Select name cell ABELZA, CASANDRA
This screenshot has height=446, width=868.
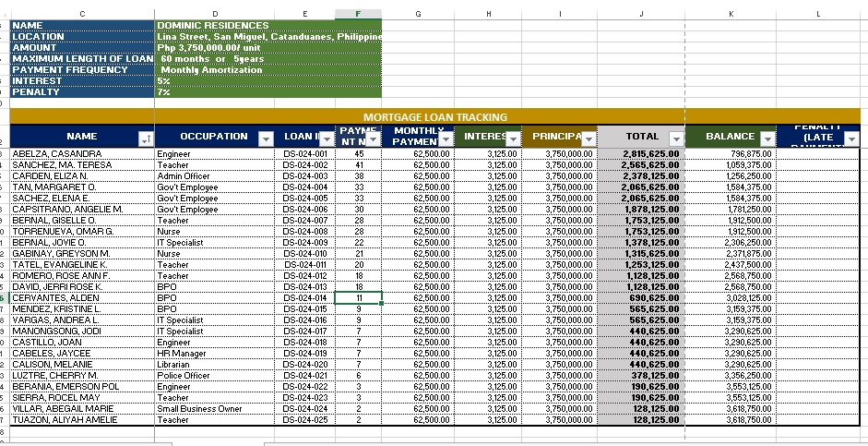[x=82, y=154]
